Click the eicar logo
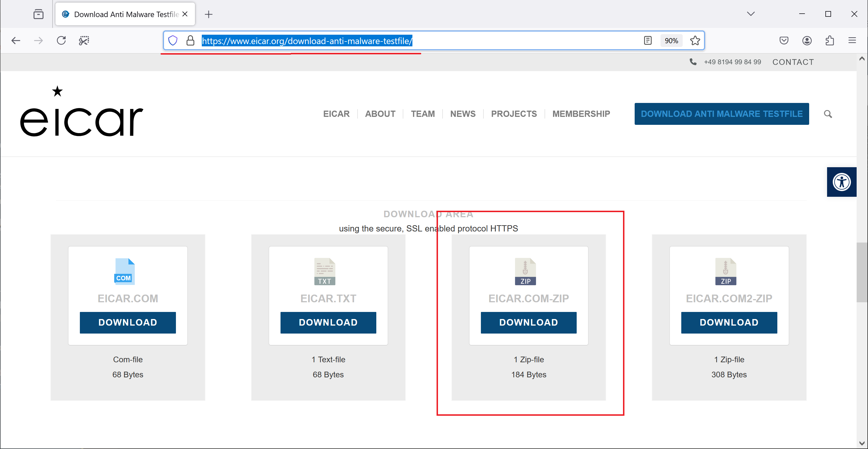The height and width of the screenshot is (449, 868). point(82,111)
